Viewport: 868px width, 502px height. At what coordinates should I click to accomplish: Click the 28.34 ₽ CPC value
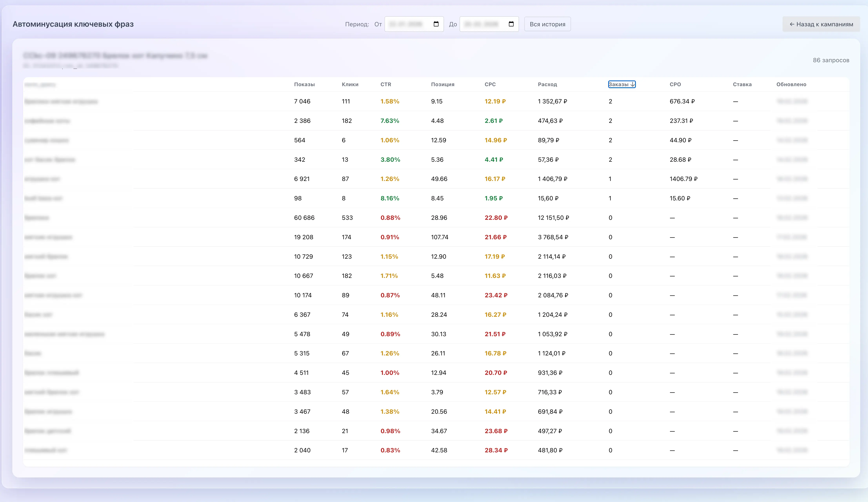(496, 450)
